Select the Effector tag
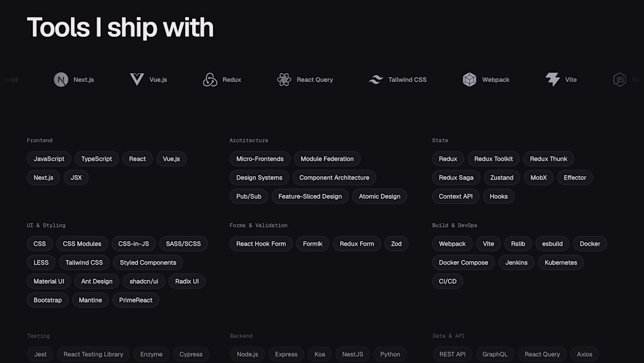 574,178
